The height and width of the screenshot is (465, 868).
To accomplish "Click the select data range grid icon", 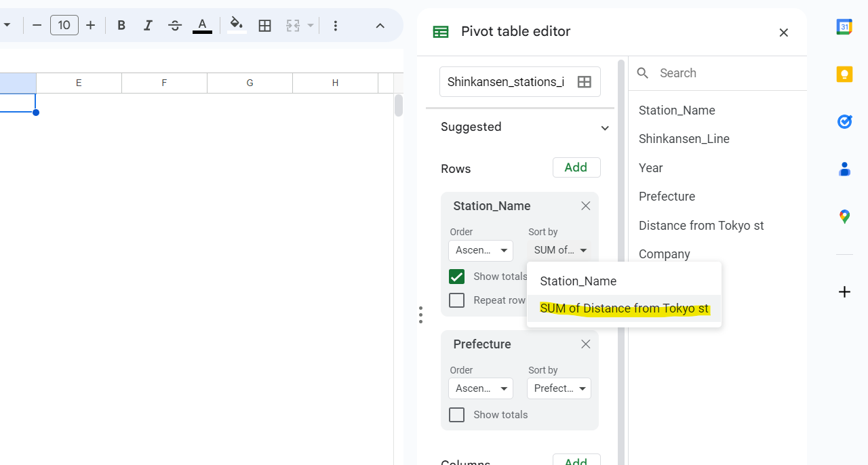I will click(x=584, y=82).
